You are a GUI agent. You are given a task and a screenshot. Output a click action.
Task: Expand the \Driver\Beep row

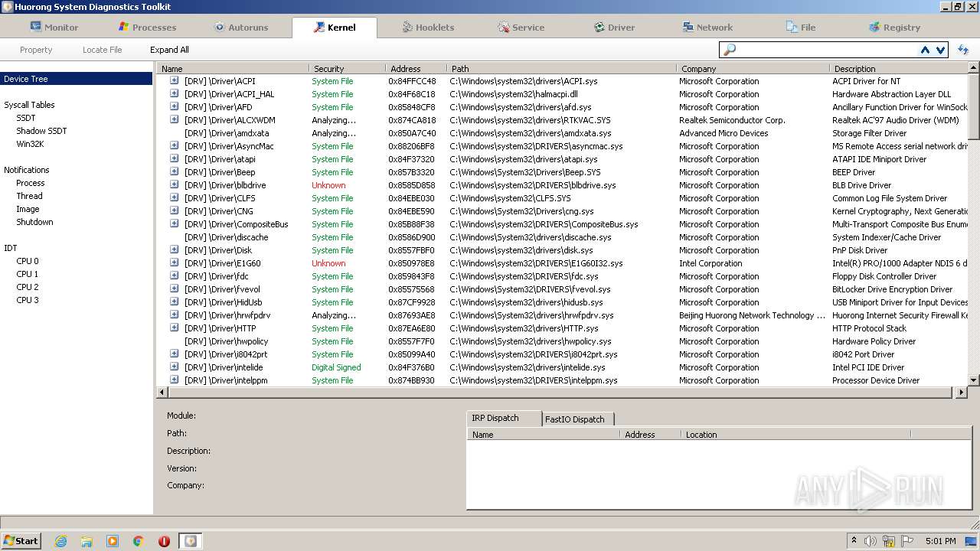pyautogui.click(x=175, y=171)
